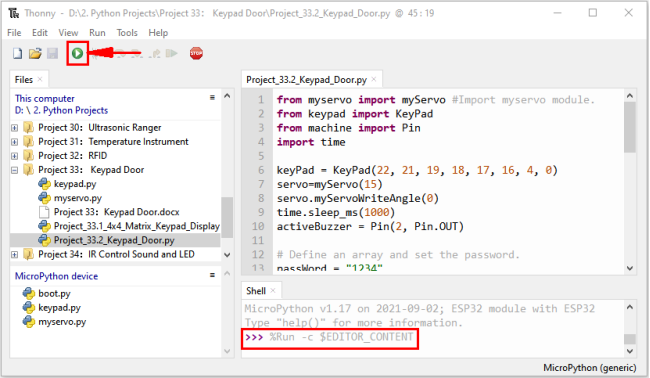The width and height of the screenshot is (650, 378).
Task: Open MicroPython device panel options menu
Action: pyautogui.click(x=212, y=275)
